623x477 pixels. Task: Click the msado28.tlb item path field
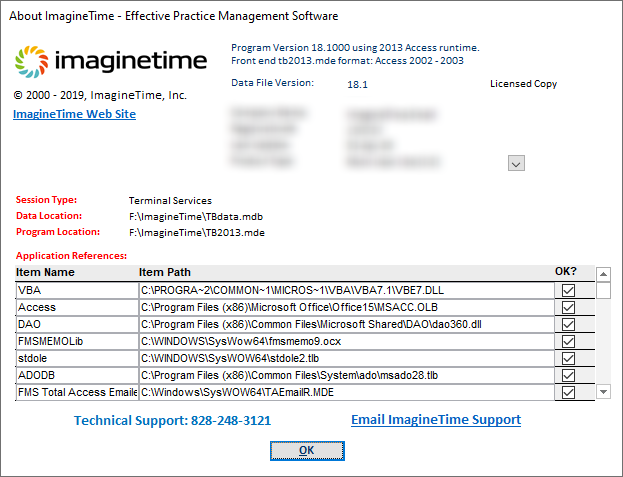click(x=347, y=375)
